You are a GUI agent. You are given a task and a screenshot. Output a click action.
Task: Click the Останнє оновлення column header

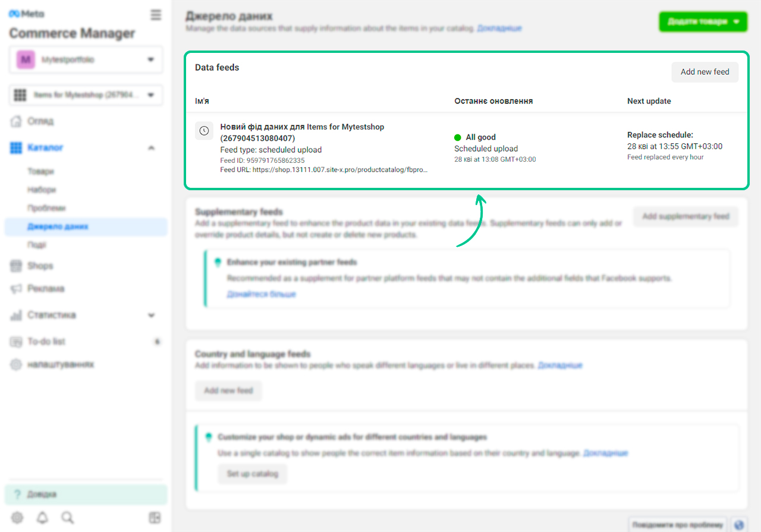[x=493, y=101]
